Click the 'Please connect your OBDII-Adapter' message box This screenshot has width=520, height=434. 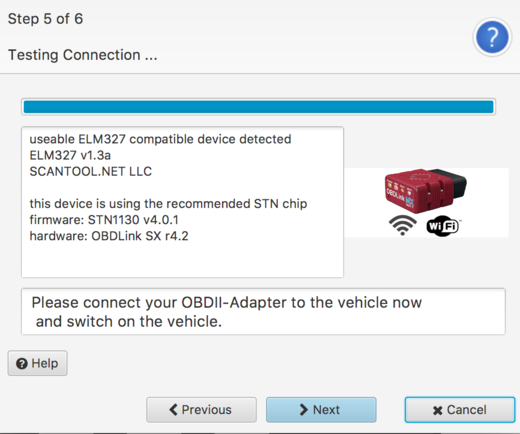263,312
